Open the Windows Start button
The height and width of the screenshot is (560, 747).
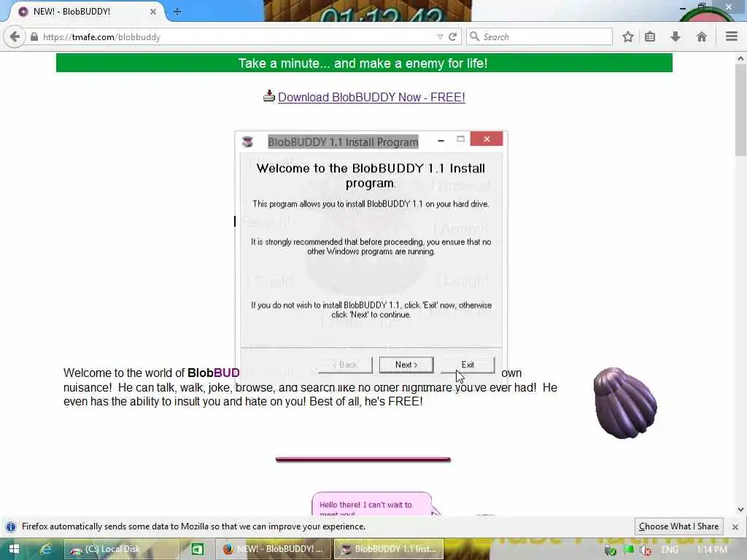tap(14, 549)
